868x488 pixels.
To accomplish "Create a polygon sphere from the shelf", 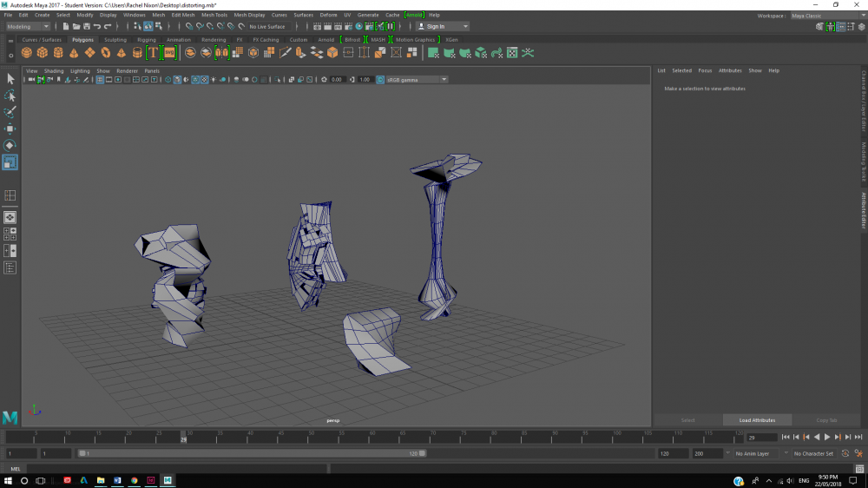I will (26, 53).
